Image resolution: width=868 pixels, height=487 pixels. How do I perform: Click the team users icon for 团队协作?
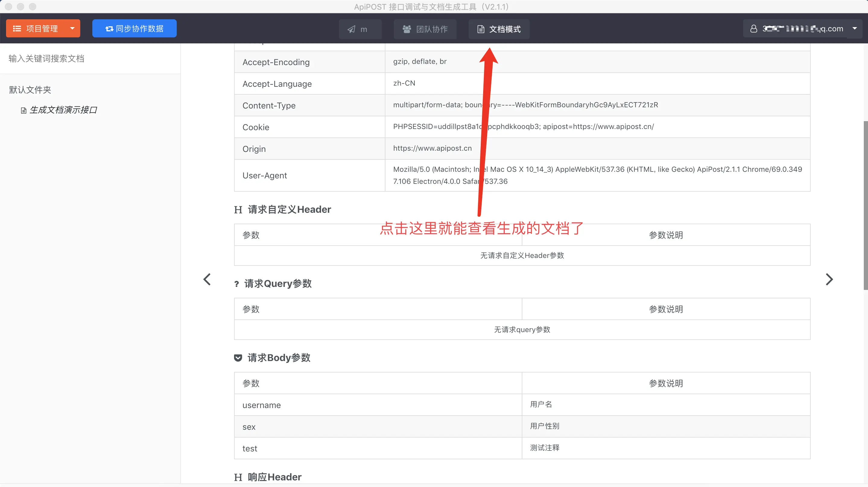tap(407, 29)
